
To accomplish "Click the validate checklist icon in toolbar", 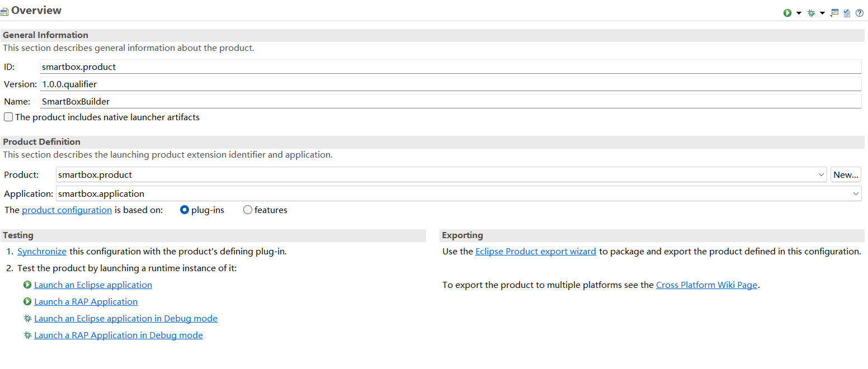I will click(847, 13).
